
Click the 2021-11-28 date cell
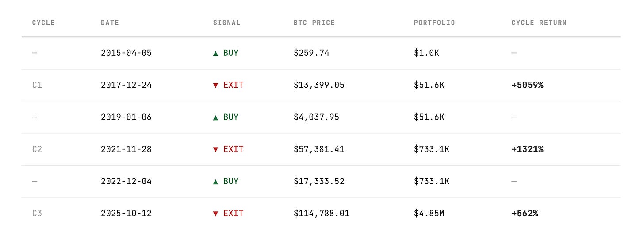(x=126, y=149)
